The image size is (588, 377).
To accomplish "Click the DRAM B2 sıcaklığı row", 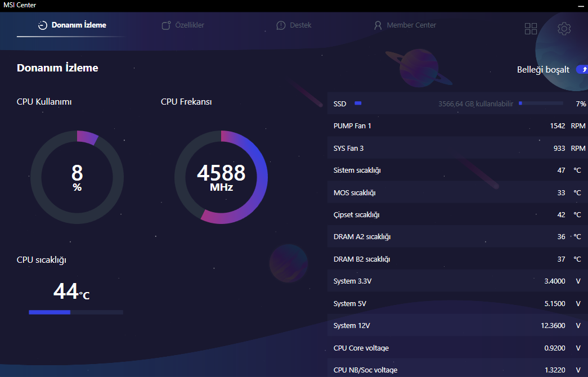I will point(457,259).
